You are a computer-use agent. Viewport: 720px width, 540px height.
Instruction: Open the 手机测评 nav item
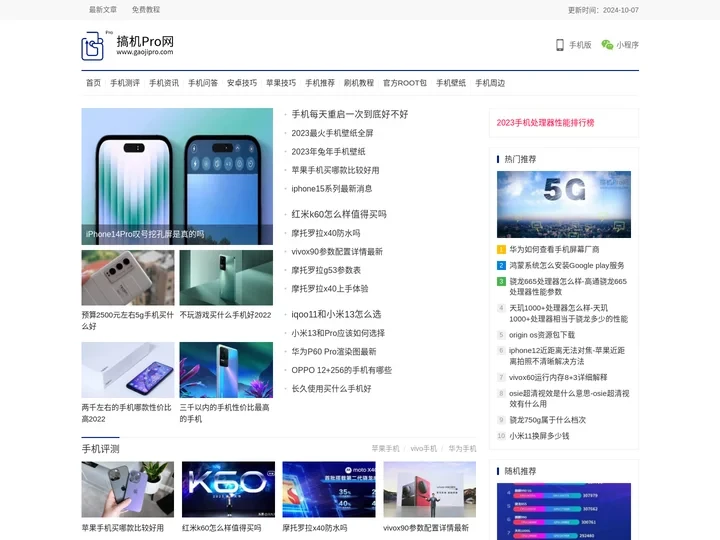click(x=125, y=83)
